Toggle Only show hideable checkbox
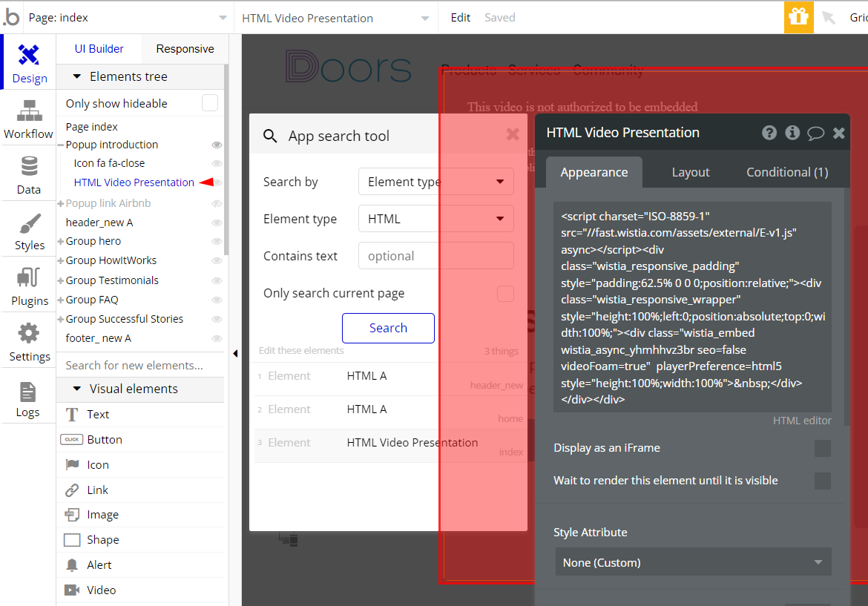This screenshot has width=868, height=606. (x=210, y=103)
